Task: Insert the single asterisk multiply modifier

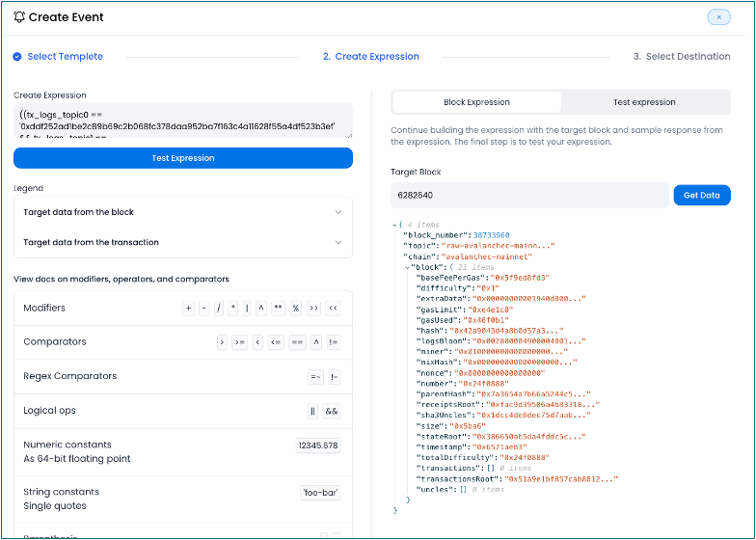Action: point(233,309)
